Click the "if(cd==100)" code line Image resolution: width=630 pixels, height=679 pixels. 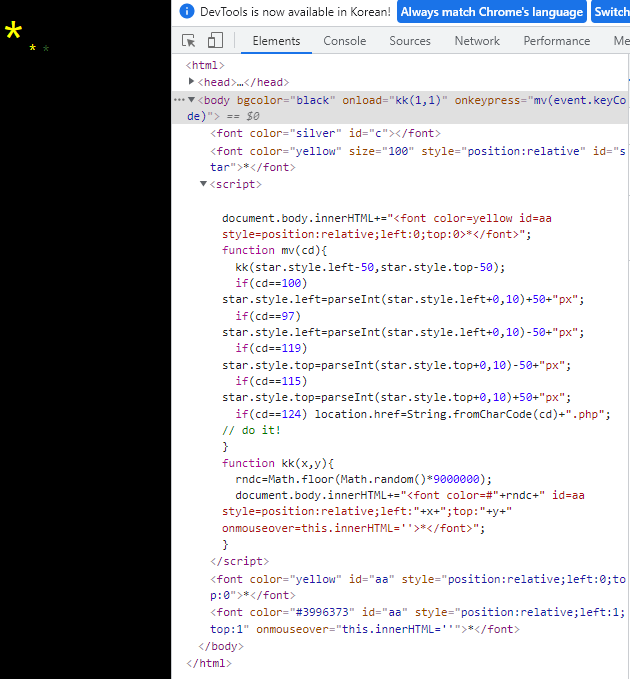point(271,283)
